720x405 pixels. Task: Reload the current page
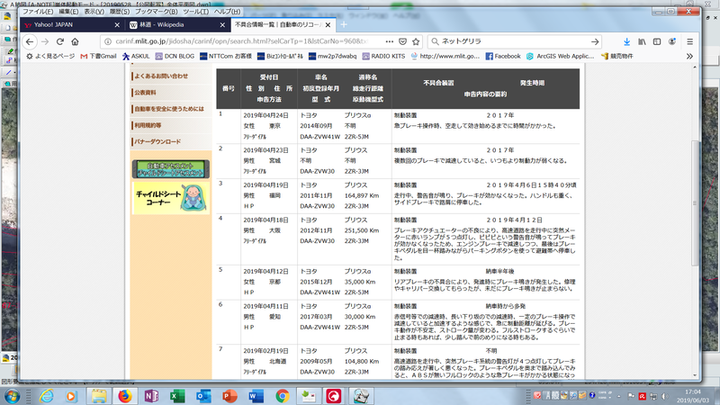(x=60, y=42)
